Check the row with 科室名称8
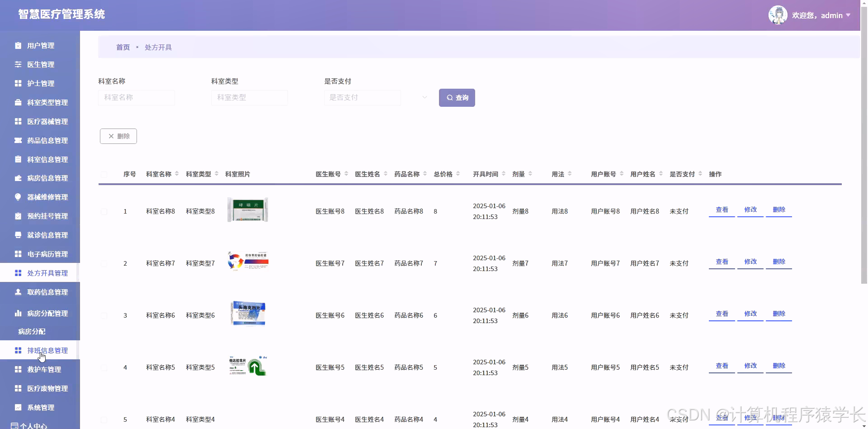The width and height of the screenshot is (868, 429). pyautogui.click(x=104, y=212)
